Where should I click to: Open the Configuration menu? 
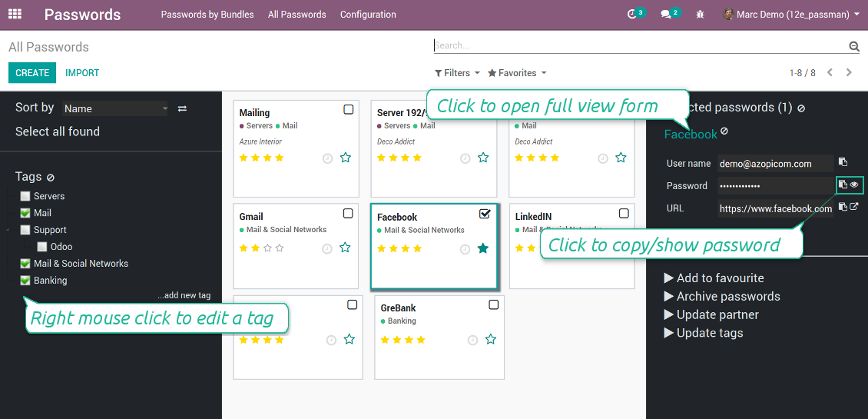(x=368, y=15)
